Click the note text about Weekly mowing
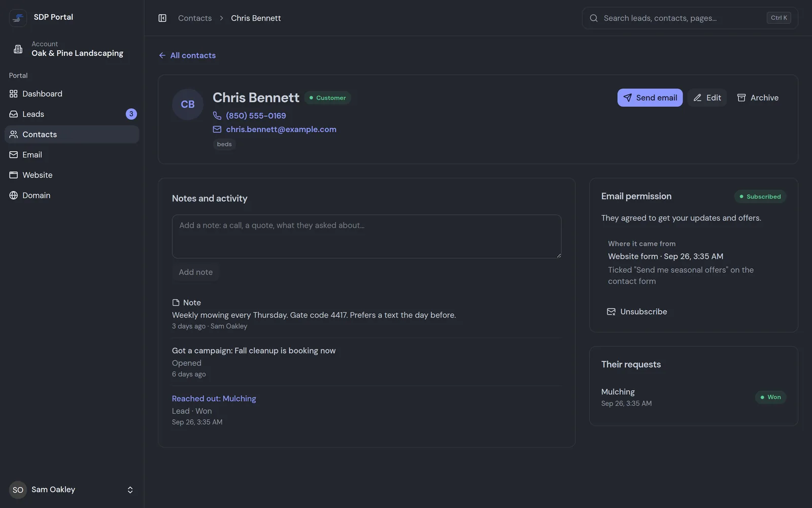The width and height of the screenshot is (812, 508). pos(314,315)
